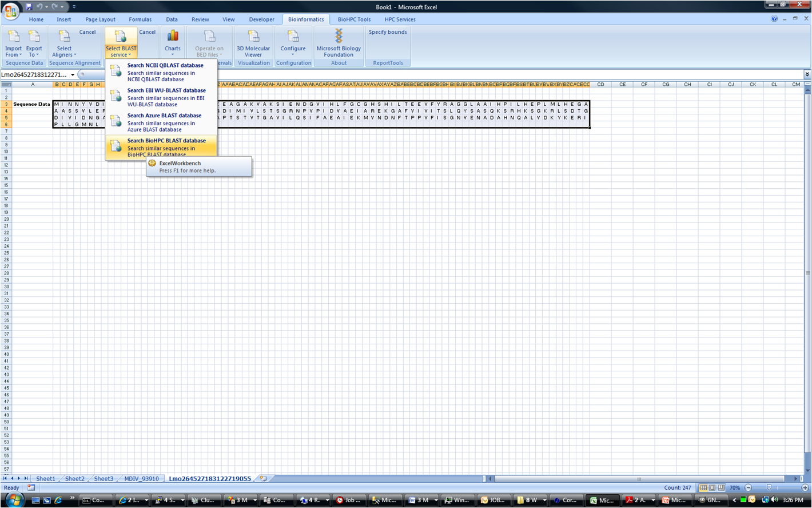
Task: Click the horizontal scrollbar thumb
Action: (x=639, y=479)
